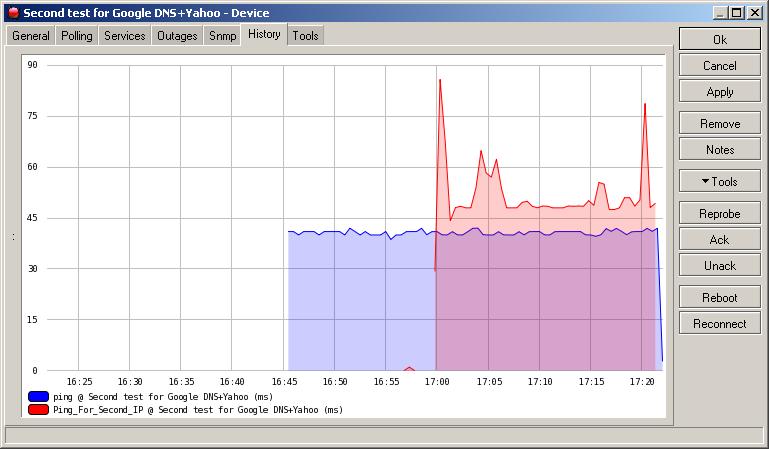Click the 17:20 time axis label
769x449 pixels.
(x=641, y=381)
